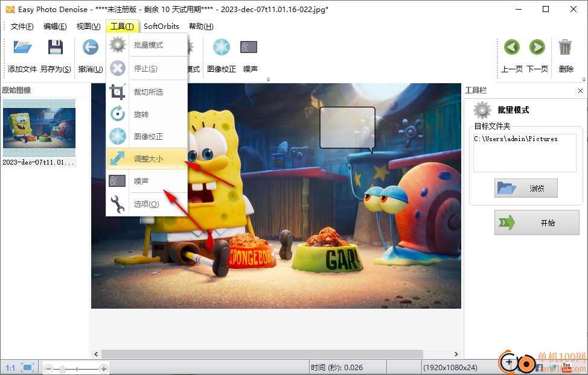Click the zoom slider handle
This screenshot has width=588, height=375.
pyautogui.click(x=62, y=369)
